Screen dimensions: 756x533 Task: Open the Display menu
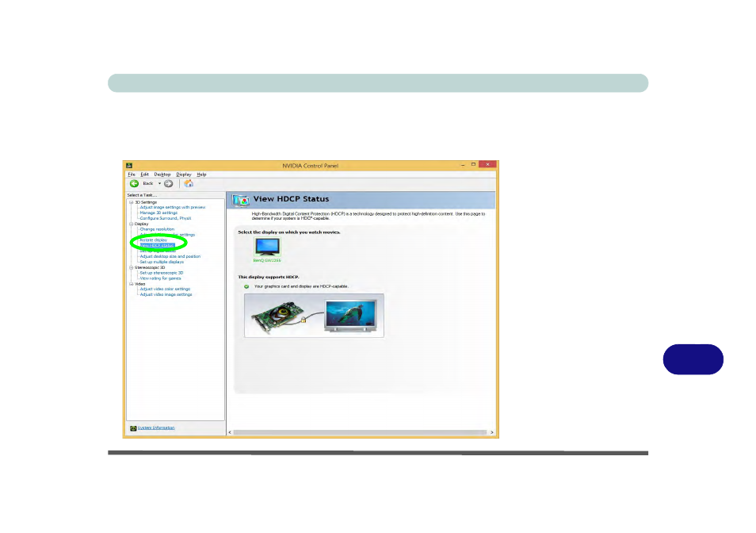184,174
